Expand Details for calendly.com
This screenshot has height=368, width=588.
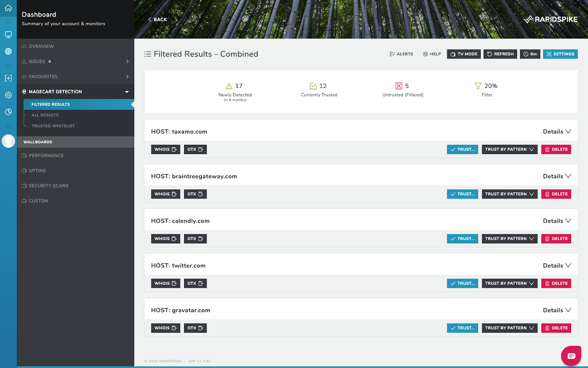click(557, 221)
